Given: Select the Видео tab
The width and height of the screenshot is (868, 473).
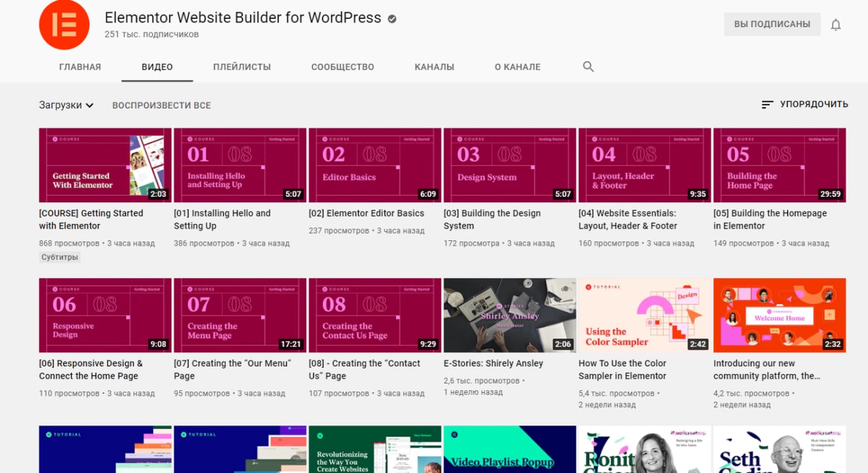Looking at the screenshot, I should pos(157,67).
